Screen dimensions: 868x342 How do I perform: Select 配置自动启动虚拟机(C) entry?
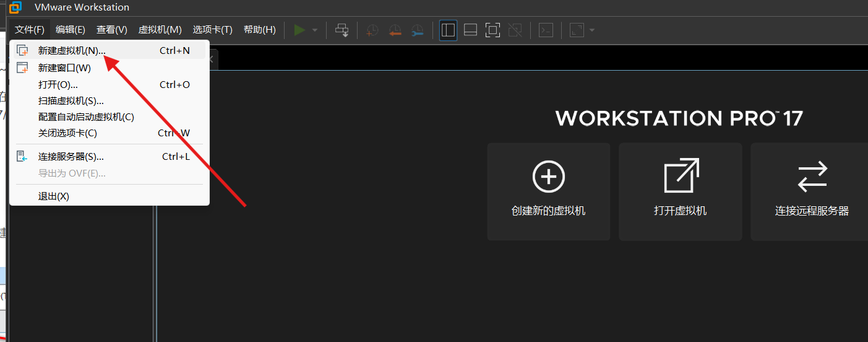(110, 117)
